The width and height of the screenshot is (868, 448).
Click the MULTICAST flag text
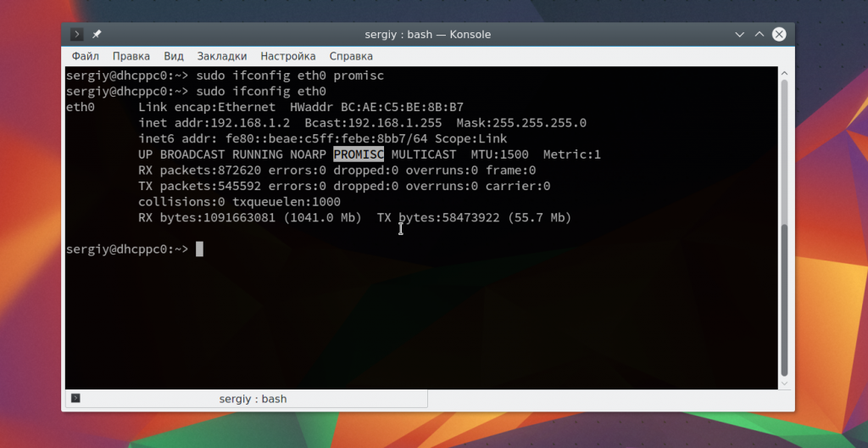[x=424, y=154]
